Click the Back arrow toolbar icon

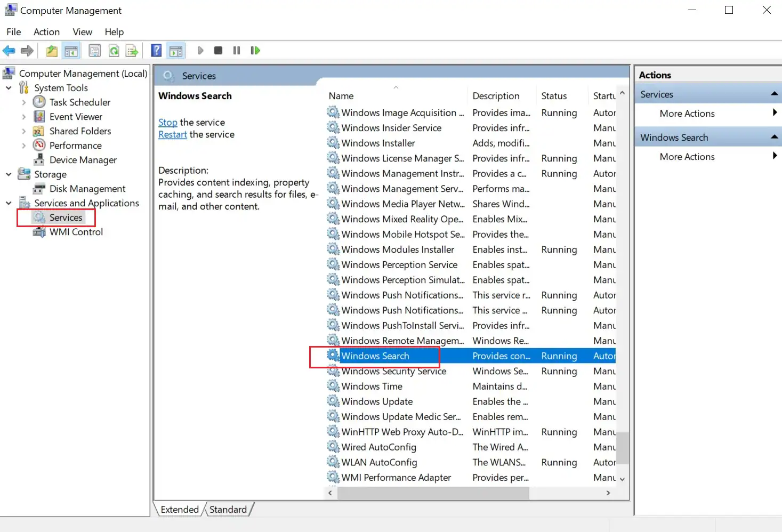point(9,51)
